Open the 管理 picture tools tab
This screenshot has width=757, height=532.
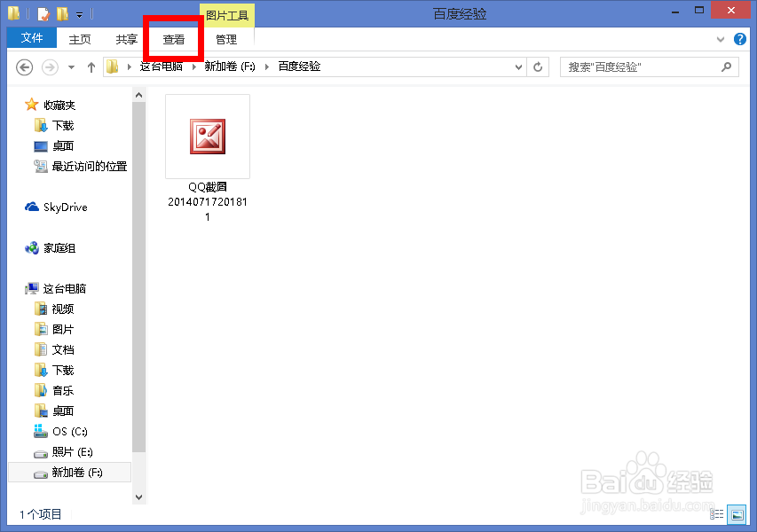pyautogui.click(x=226, y=39)
